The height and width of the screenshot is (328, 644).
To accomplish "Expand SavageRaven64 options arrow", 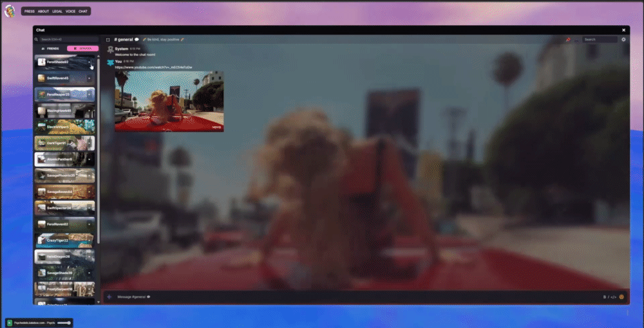I will pyautogui.click(x=89, y=192).
